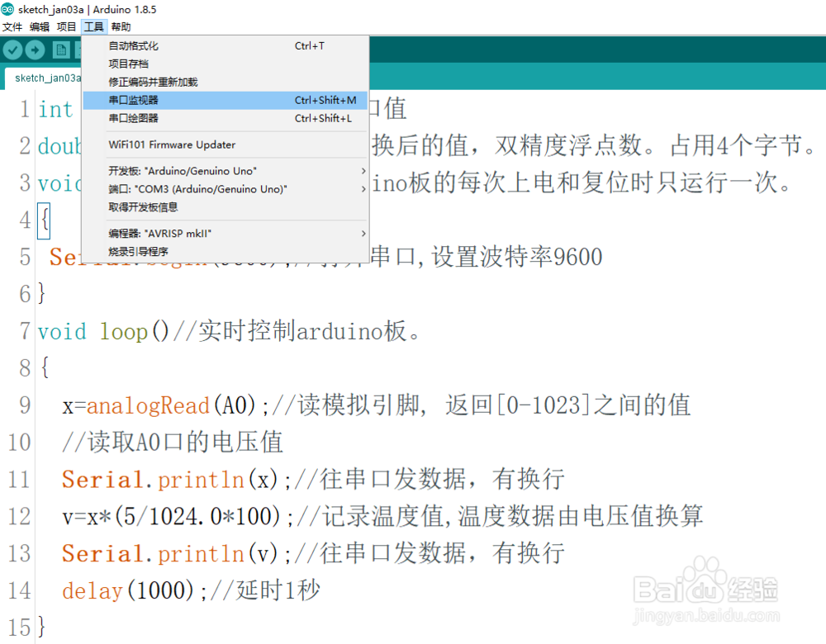
Task: Switch to the sketch_jan03a tab
Action: (x=45, y=78)
